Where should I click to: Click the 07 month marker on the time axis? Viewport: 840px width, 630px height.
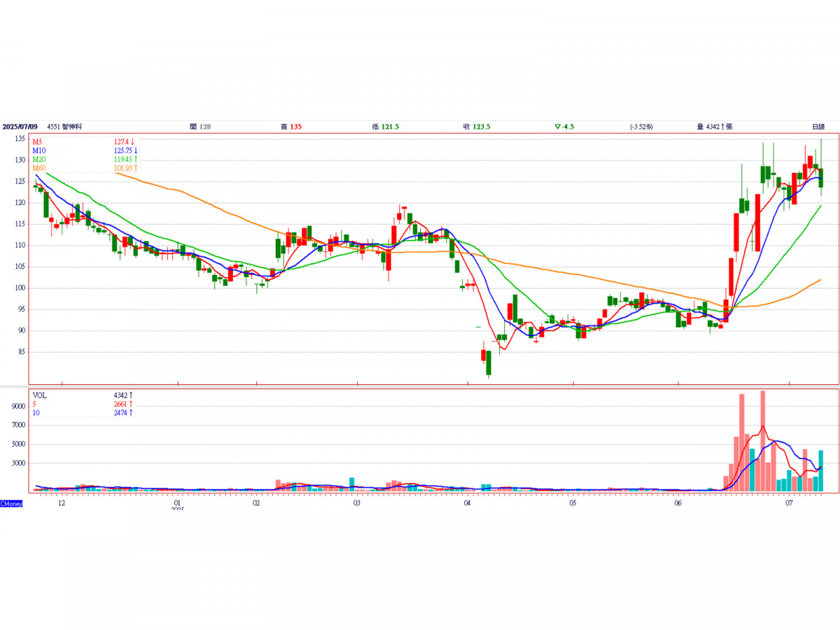point(789,503)
